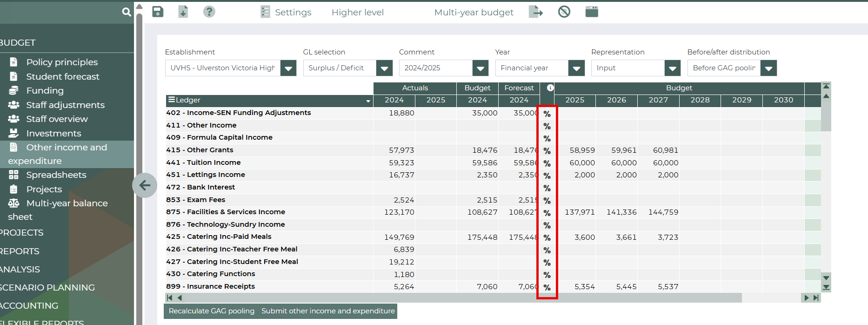This screenshot has height=325, width=868.
Task: Click the calendar icon in top toolbar
Action: pyautogui.click(x=592, y=12)
